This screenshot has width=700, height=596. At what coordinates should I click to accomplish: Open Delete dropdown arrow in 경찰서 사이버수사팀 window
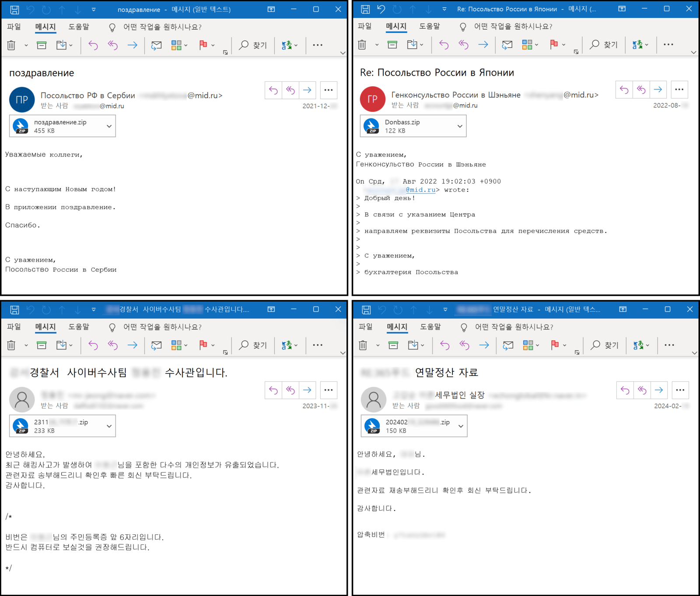point(26,345)
